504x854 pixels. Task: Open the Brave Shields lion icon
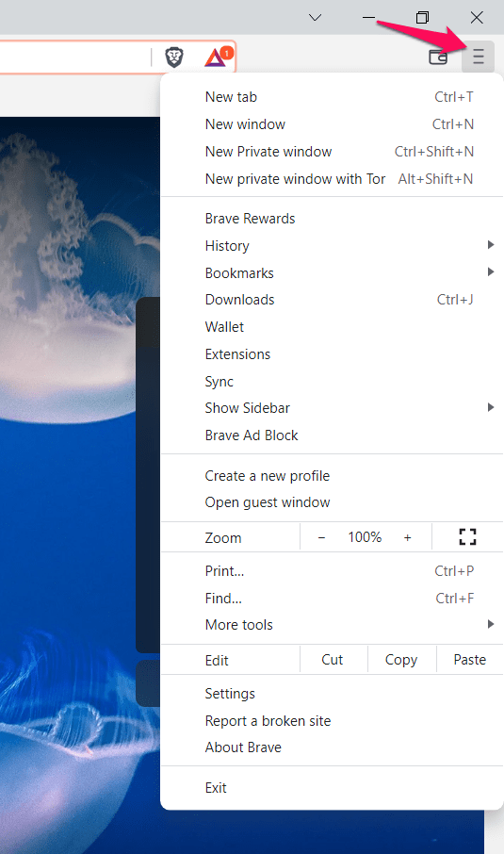coord(173,57)
